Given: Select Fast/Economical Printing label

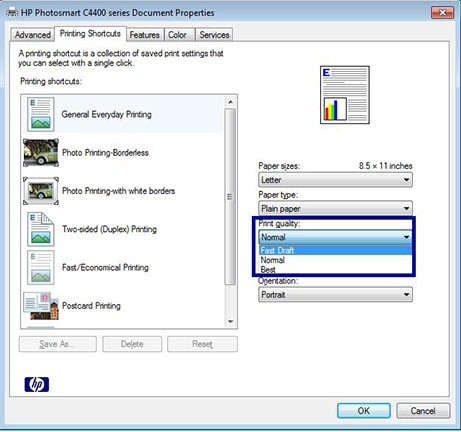Looking at the screenshot, I should point(105,268).
